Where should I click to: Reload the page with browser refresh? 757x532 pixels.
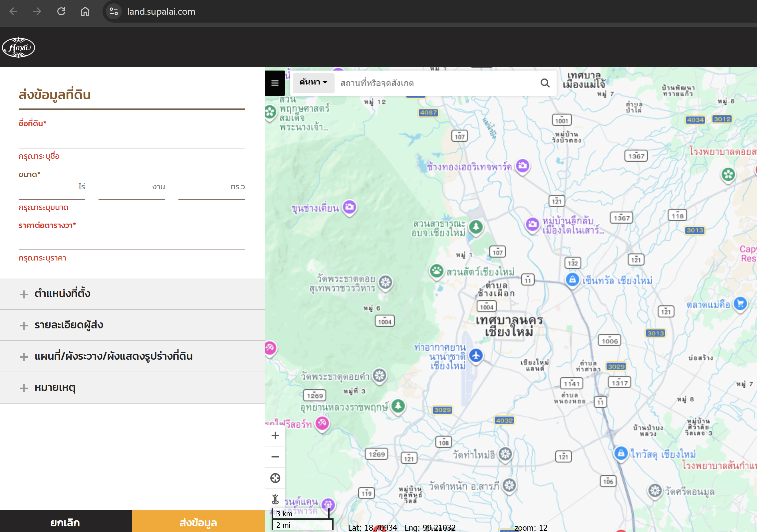[61, 12]
